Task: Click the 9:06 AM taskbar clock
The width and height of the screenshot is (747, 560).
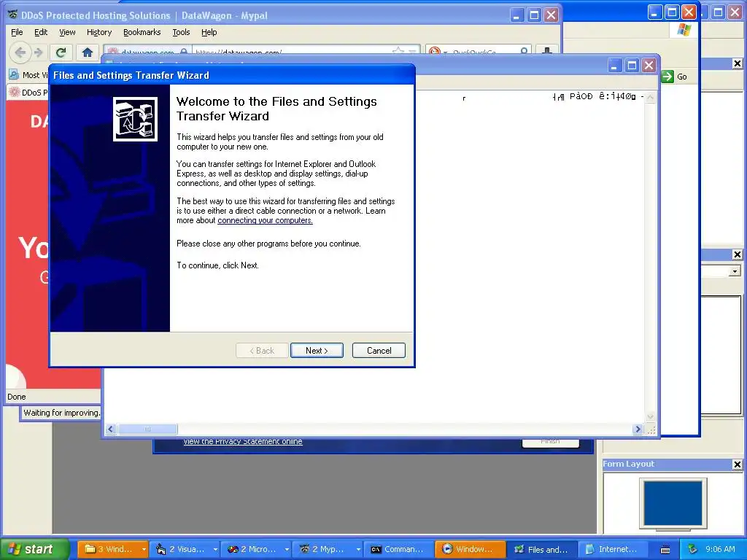Action: coord(720,550)
